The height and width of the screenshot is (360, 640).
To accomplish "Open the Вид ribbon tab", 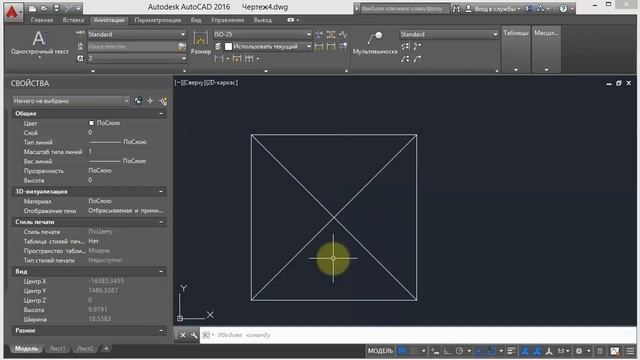I will [x=196, y=20].
